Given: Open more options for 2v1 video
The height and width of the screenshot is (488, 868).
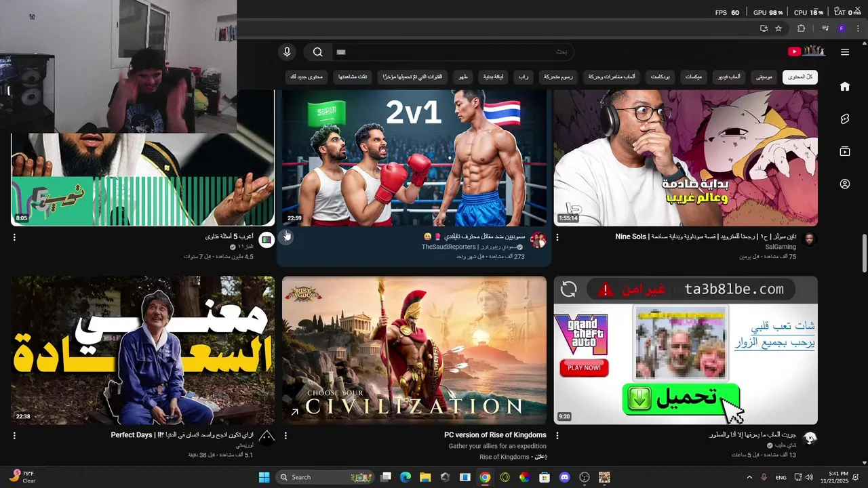Looking at the screenshot, I should coord(286,237).
